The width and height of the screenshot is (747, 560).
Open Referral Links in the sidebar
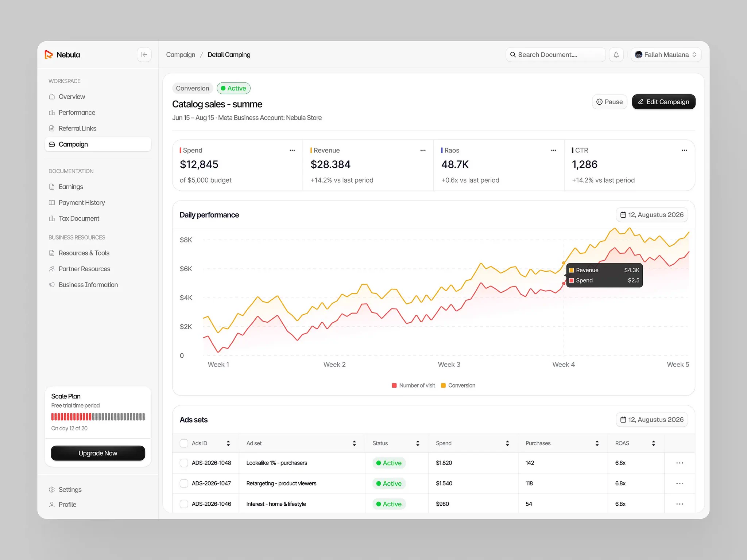98,128
